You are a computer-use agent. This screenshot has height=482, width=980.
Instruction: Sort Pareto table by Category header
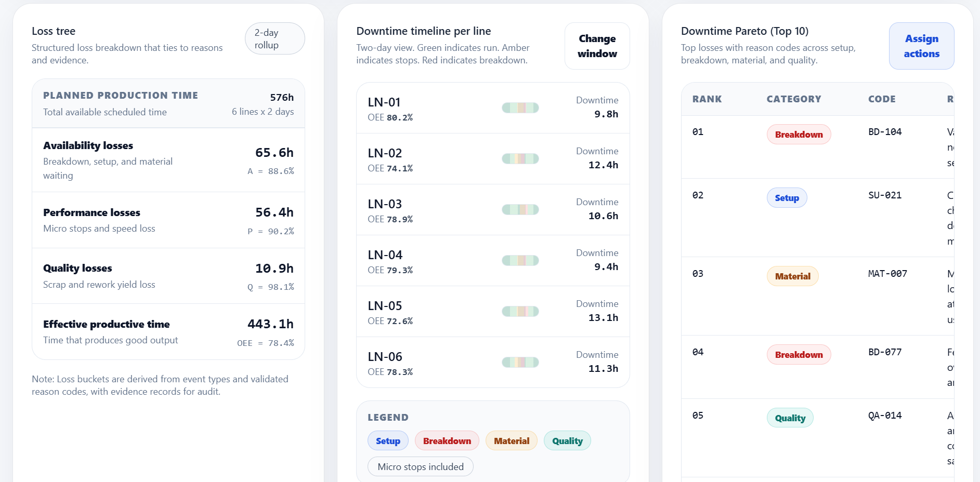point(793,99)
